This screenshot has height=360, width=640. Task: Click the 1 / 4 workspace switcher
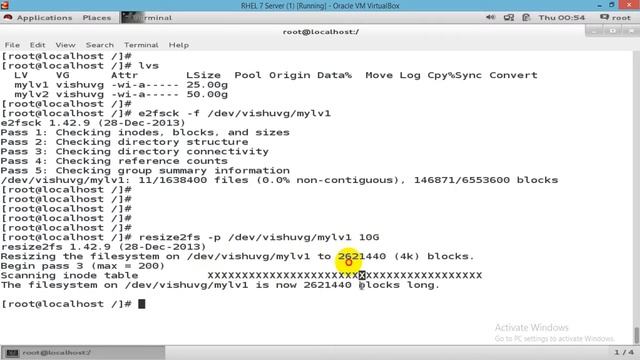point(624,352)
